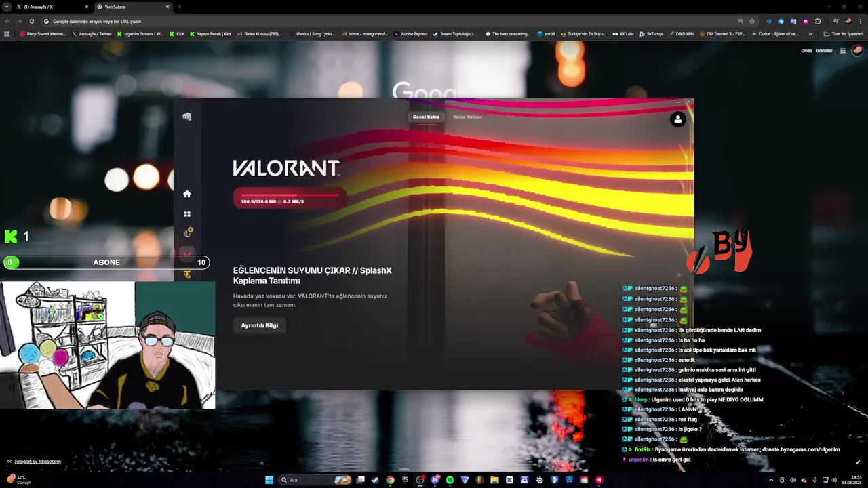Open the Gelen Kutusu bookmark
The image size is (868, 488).
(x=259, y=33)
